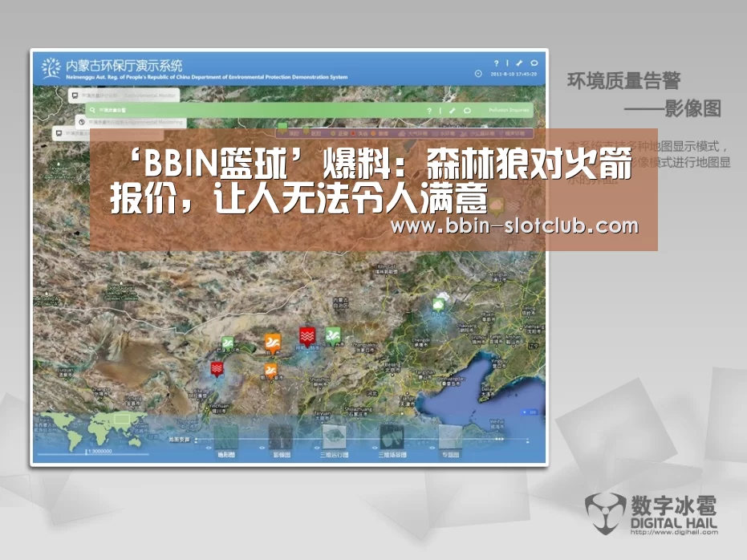Select the lower-left red wave marker

[217, 369]
